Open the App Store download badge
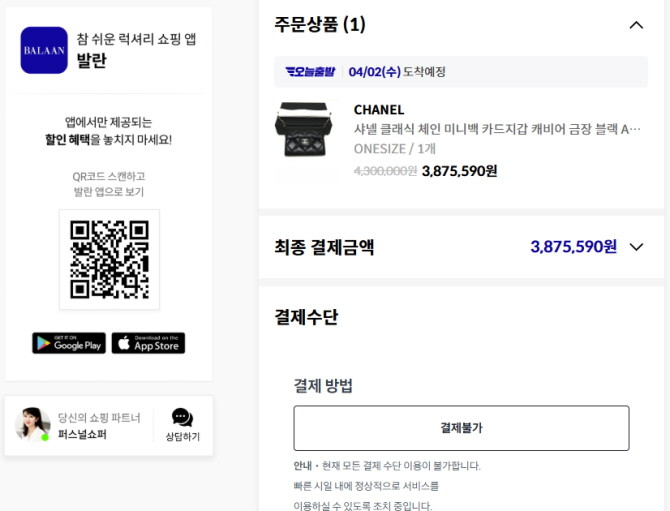Image resolution: width=670 pixels, height=511 pixels. point(148,343)
